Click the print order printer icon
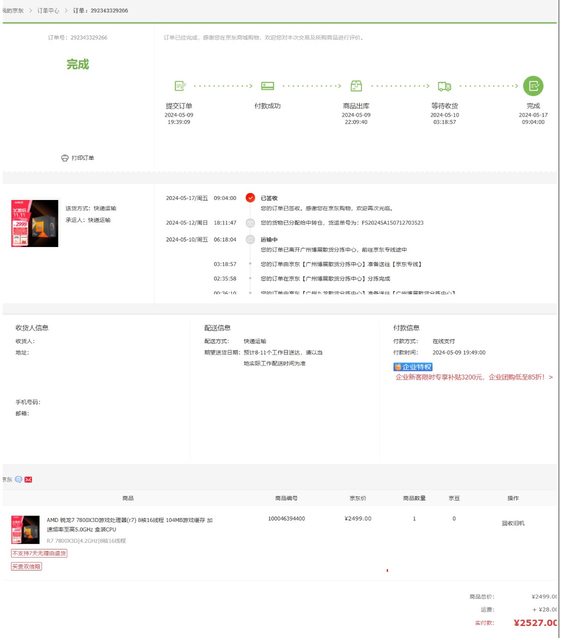 point(65,158)
